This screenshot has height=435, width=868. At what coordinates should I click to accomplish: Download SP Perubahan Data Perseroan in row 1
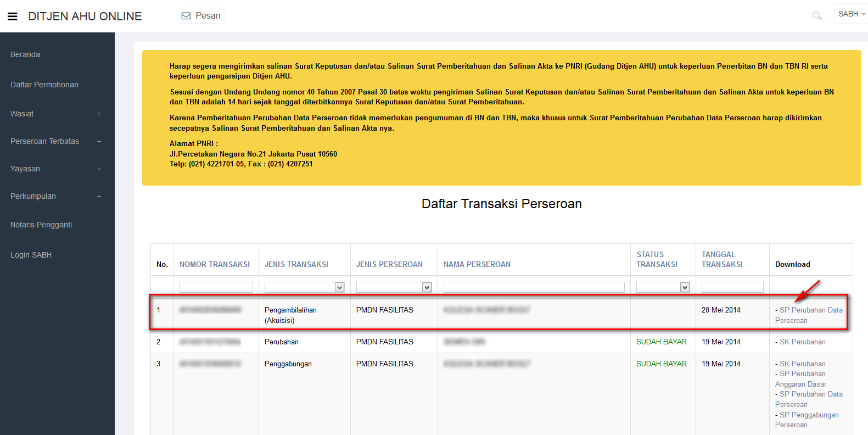(x=810, y=310)
